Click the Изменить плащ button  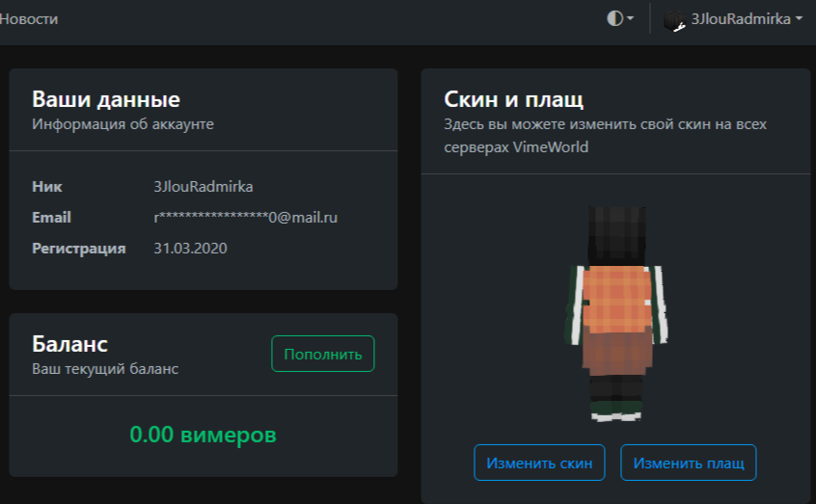pos(688,463)
